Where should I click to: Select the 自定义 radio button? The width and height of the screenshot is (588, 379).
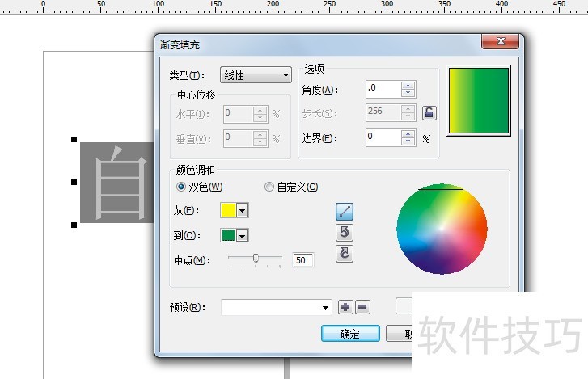(269, 187)
